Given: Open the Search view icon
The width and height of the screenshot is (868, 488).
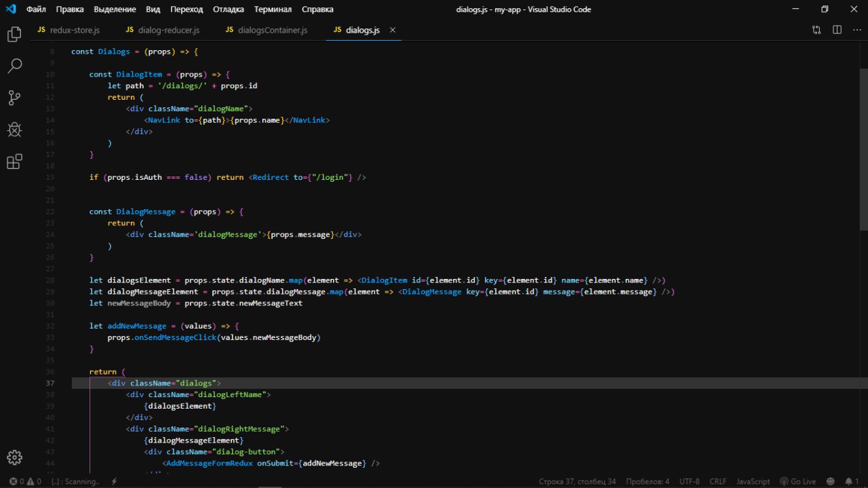Looking at the screenshot, I should tap(14, 66).
